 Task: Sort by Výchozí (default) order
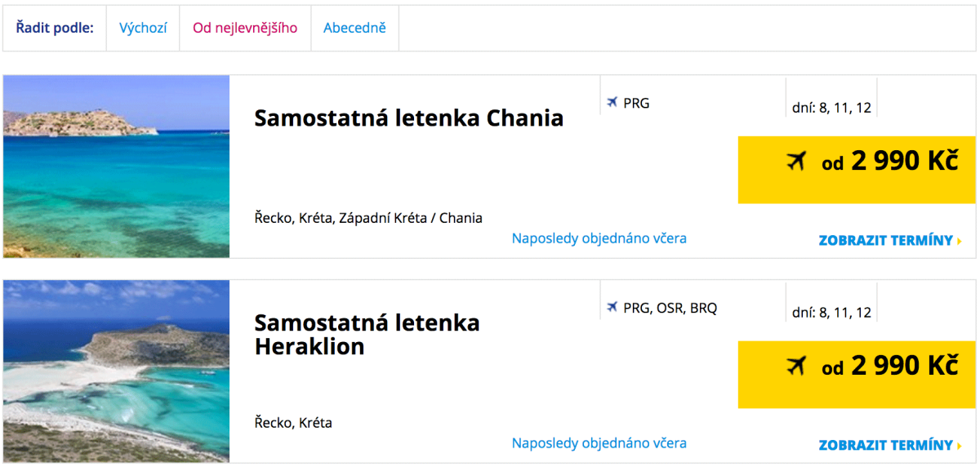143,28
